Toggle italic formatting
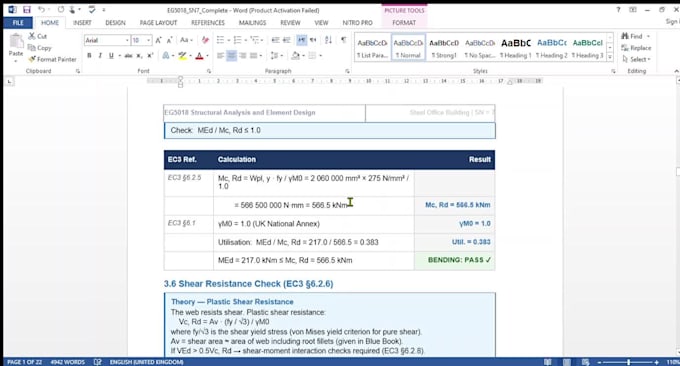This screenshot has height=366, width=680. coord(100,56)
